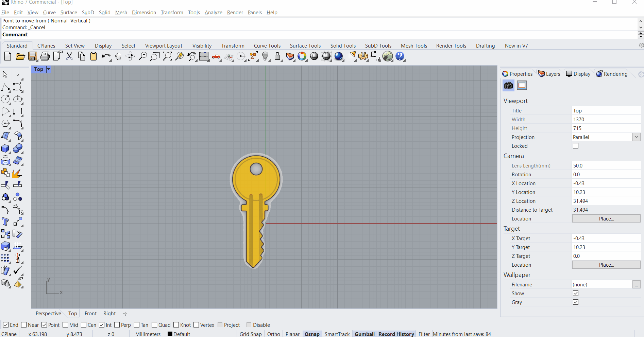Viewport: 644px width, 337px height.
Task: Click the Help question mark icon
Action: (x=400, y=56)
